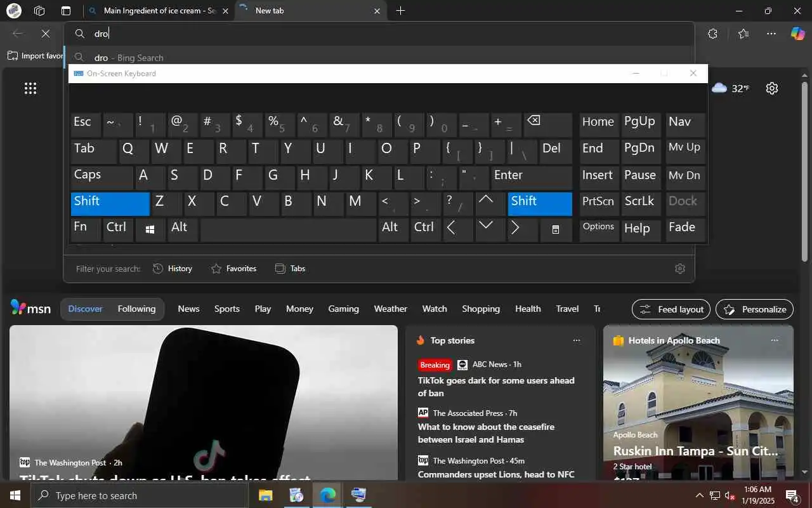The image size is (812, 508).
Task: Toggle the Fn key on keyboard
Action: pos(86,229)
